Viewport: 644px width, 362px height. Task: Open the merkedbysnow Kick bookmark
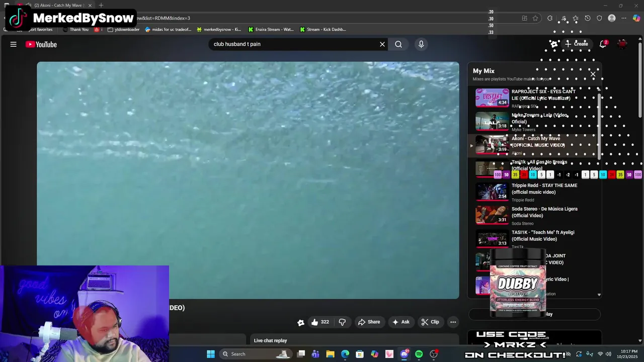pos(219,29)
